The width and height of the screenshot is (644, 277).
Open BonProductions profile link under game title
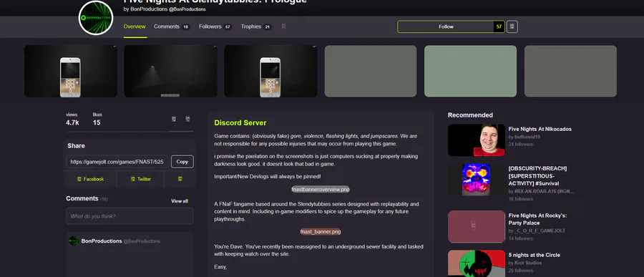point(165,9)
